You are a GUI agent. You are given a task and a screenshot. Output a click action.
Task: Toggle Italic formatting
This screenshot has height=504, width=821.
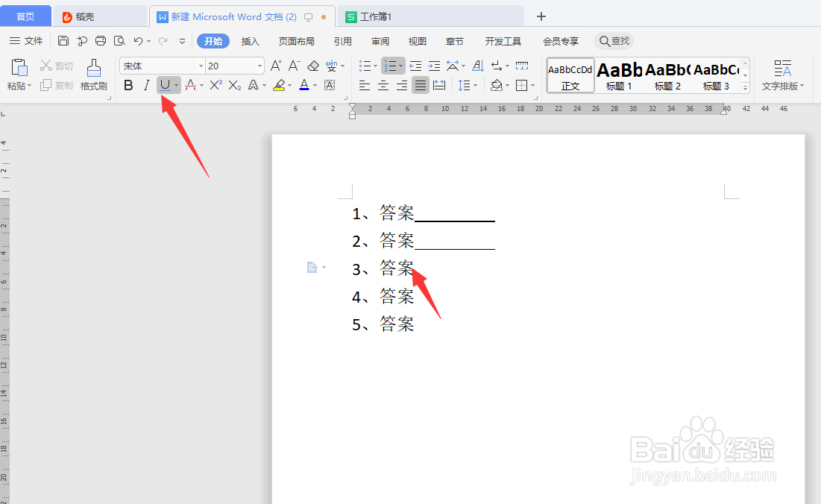coord(147,85)
